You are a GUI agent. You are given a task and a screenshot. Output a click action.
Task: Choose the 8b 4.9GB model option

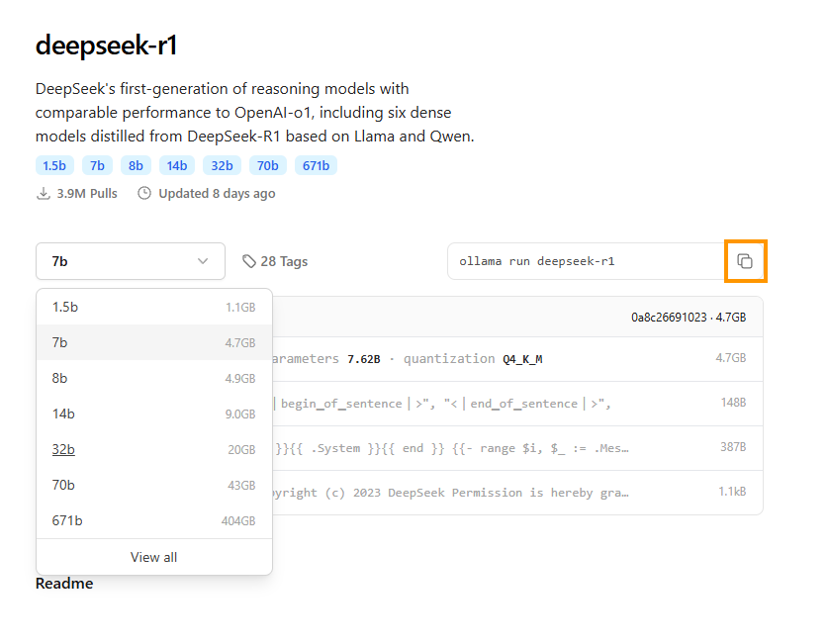(153, 379)
